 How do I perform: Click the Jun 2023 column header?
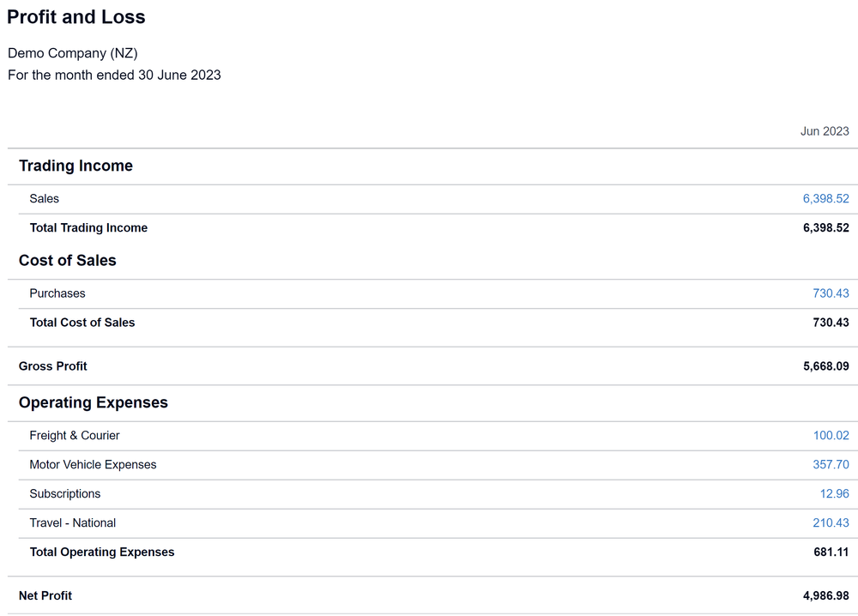coord(825,131)
